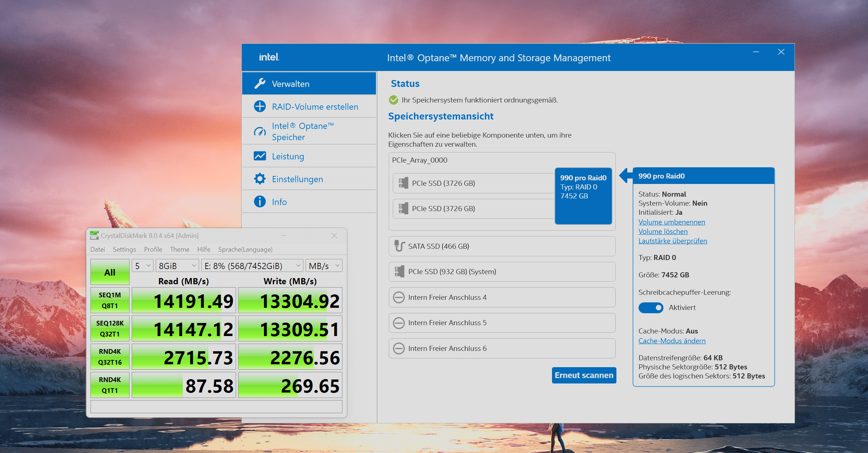Click the RND4K Q1T1 write result 269.65
This screenshot has width=868, height=453.
pyautogui.click(x=290, y=385)
